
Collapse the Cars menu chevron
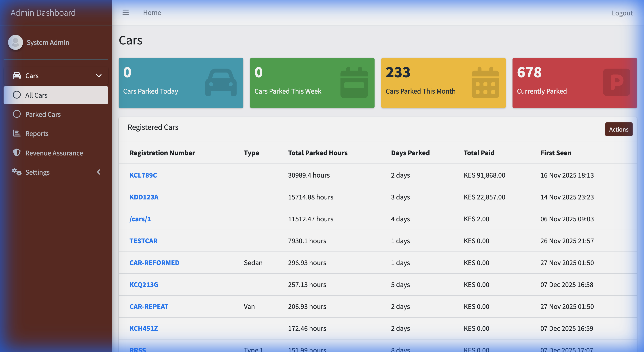click(99, 76)
